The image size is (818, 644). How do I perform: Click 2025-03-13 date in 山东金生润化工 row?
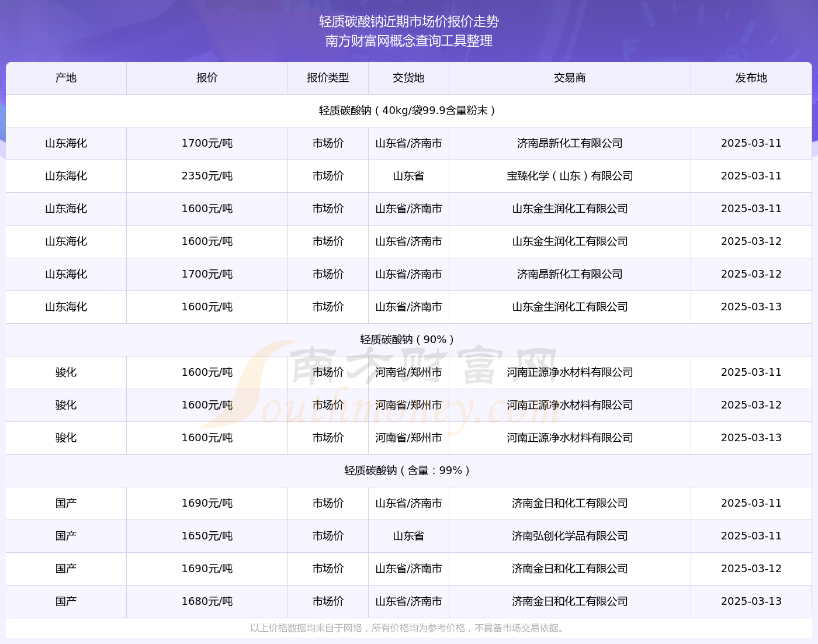tap(751, 307)
